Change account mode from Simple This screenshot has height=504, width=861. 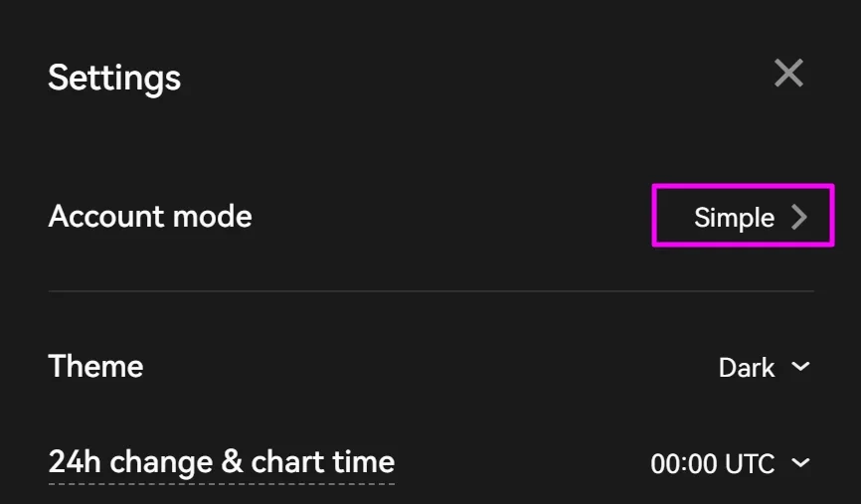(743, 217)
